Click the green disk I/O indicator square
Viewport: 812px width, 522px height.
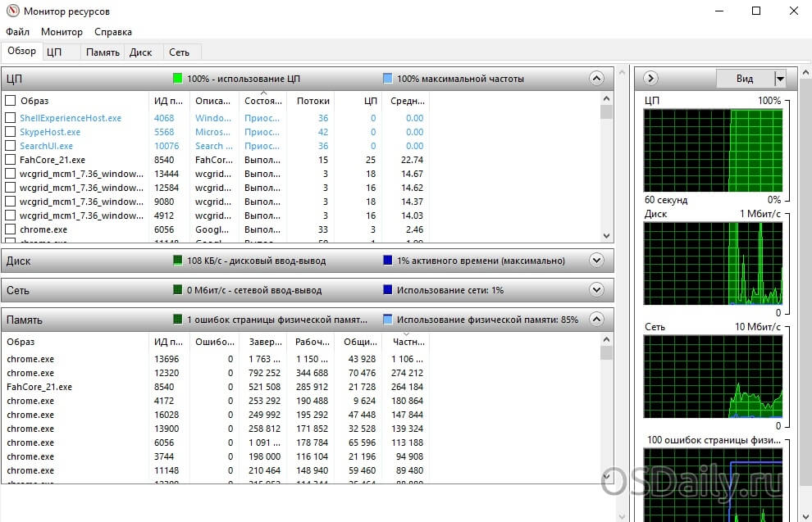[x=178, y=261]
